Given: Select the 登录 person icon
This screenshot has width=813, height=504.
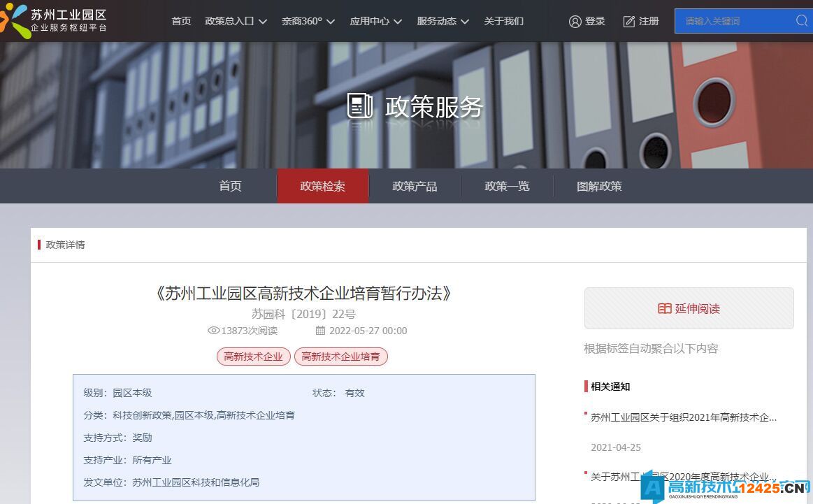Looking at the screenshot, I should pyautogui.click(x=574, y=21).
